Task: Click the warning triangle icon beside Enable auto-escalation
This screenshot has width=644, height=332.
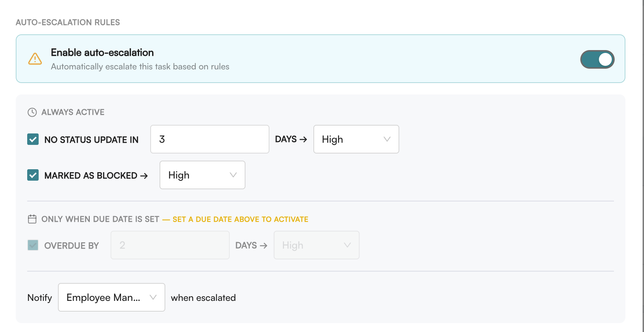Action: click(35, 59)
